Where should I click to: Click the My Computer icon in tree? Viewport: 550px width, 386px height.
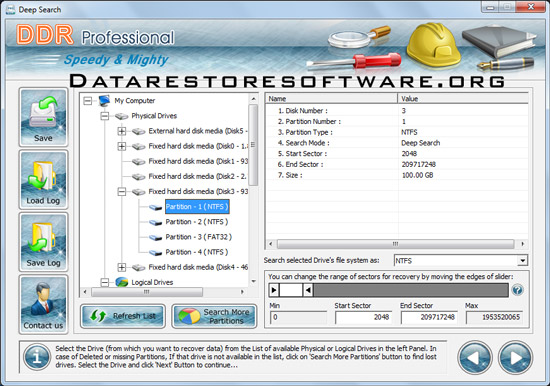pyautogui.click(x=105, y=101)
